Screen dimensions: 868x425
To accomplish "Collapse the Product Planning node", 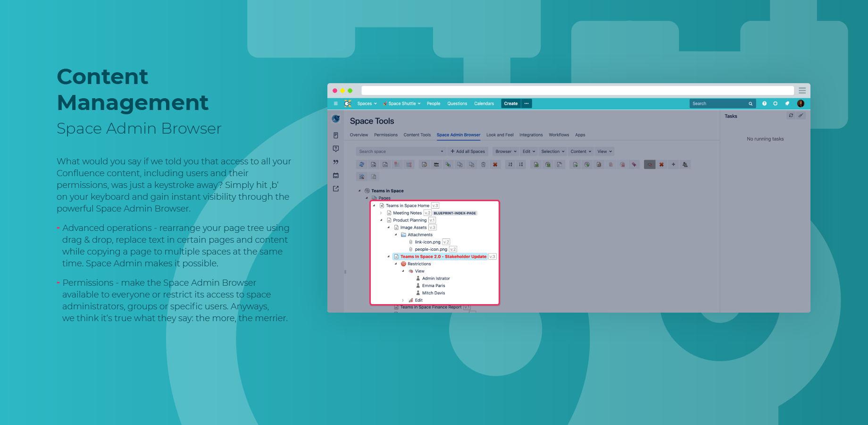I will coord(381,220).
